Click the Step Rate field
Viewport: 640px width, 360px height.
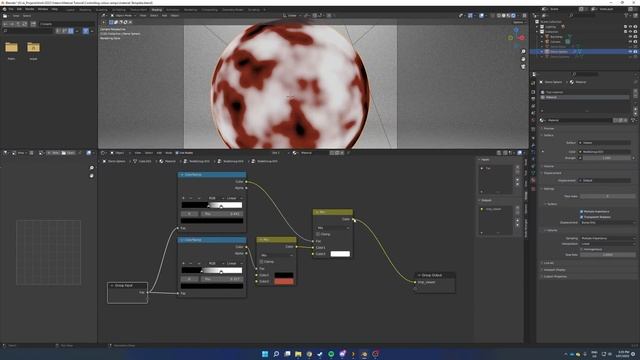click(607, 255)
